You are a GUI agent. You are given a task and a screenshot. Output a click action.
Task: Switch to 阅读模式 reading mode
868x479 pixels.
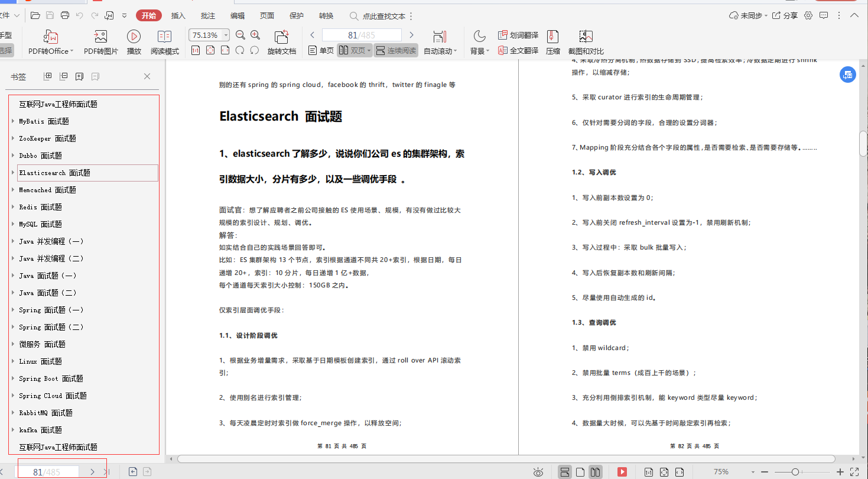tap(165, 43)
